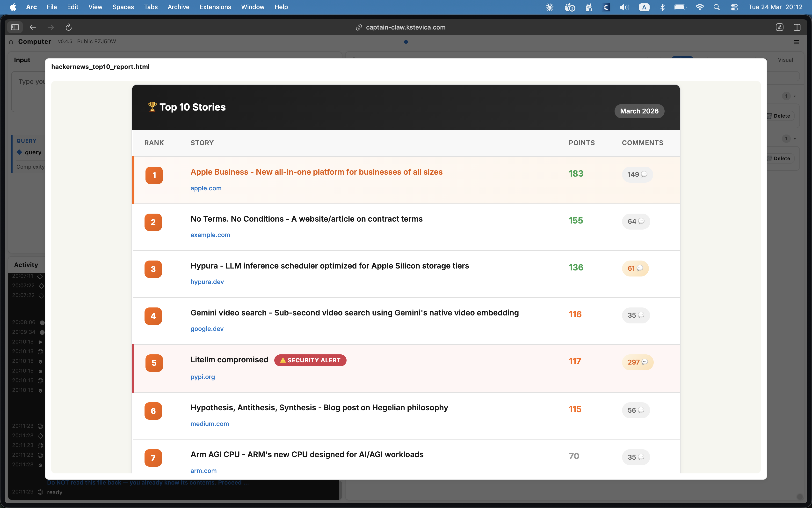The image size is (812, 508).
Task: Click the March 2026 badge
Action: [639, 111]
